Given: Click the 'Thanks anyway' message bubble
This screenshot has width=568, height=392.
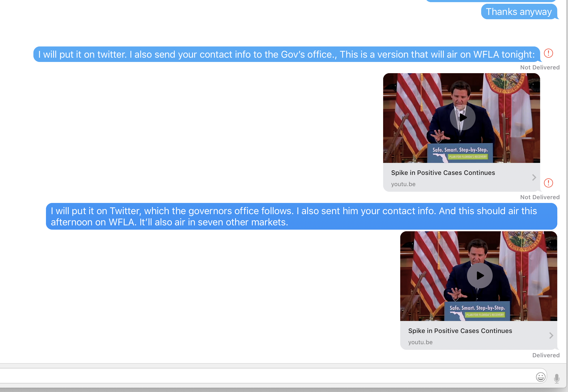Looking at the screenshot, I should (x=519, y=12).
